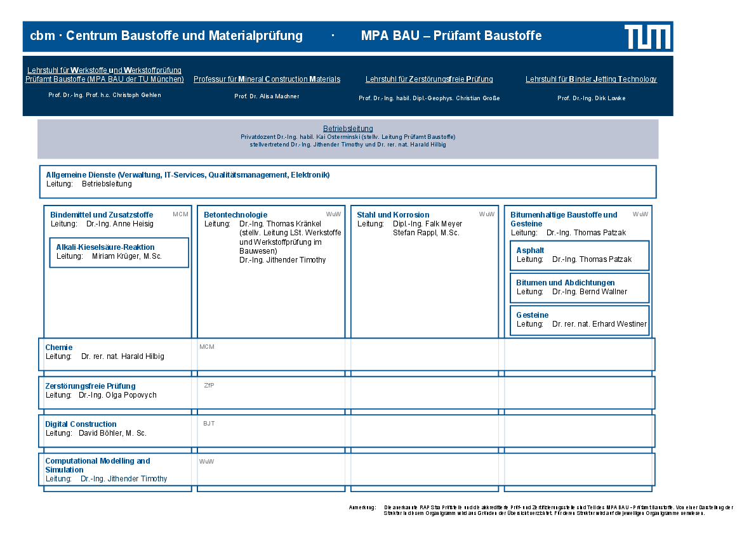Click the 'Bitumenhaltige Baustoffe und Gesteine' heading
Viewport: 756px width, 534px height.
pos(564,219)
